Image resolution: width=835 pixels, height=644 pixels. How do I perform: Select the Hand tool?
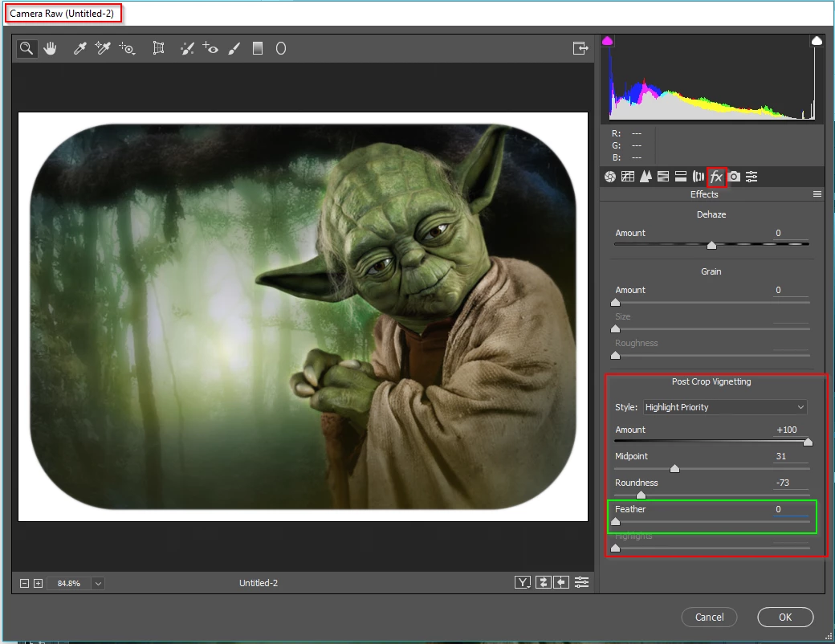pyautogui.click(x=50, y=48)
